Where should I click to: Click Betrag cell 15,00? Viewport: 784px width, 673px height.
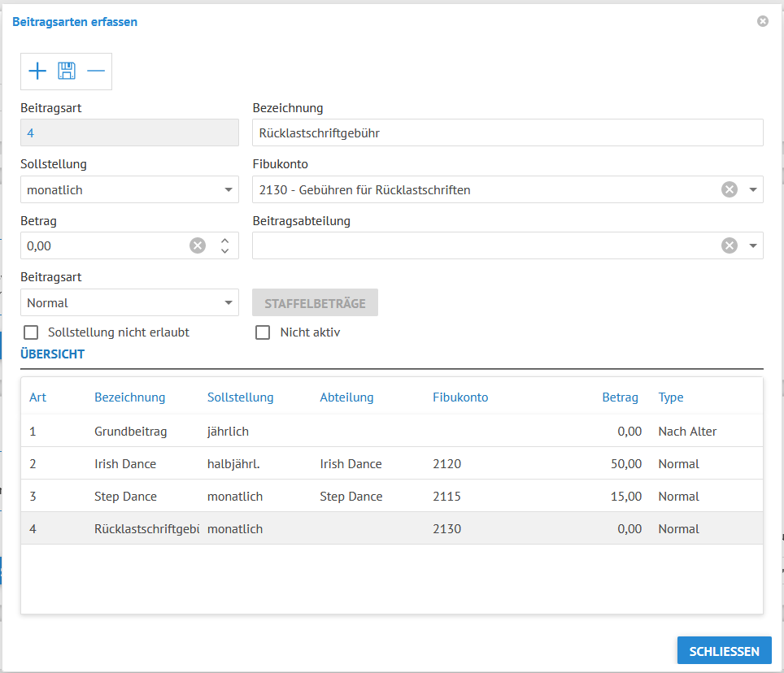pos(626,496)
